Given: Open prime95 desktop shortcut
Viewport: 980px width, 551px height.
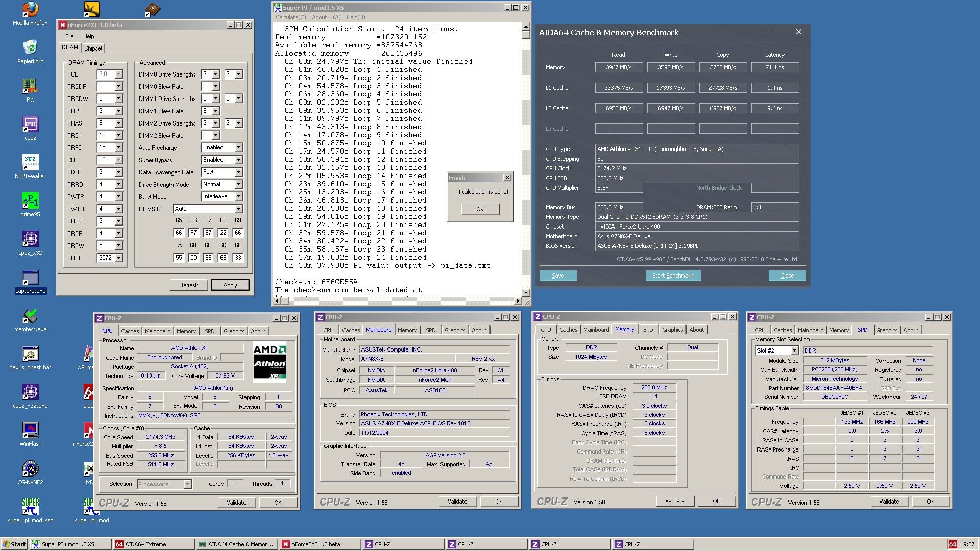Looking at the screenshot, I should click(x=30, y=205).
